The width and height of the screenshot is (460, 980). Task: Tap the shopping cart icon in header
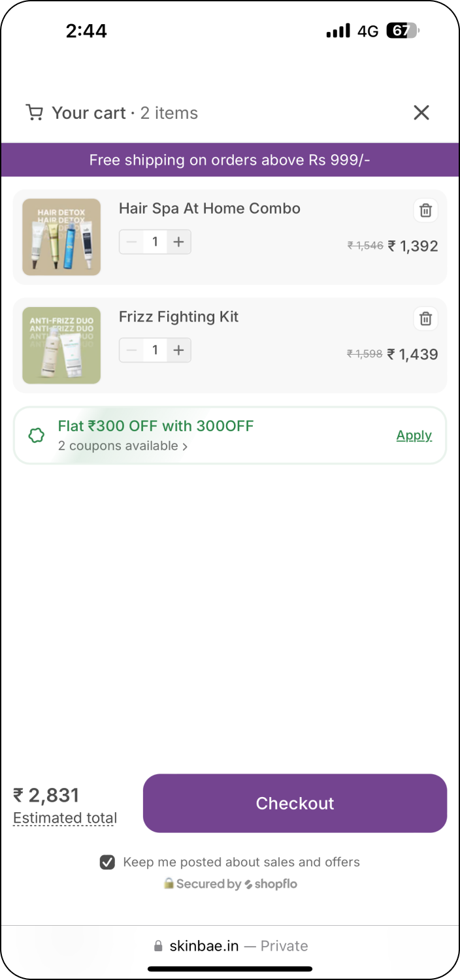pyautogui.click(x=34, y=112)
